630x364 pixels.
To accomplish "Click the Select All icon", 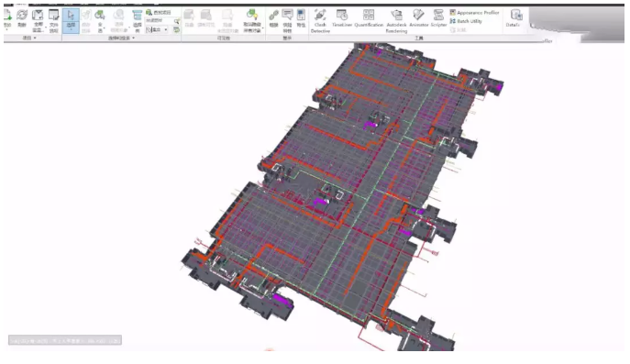I will click(100, 16).
